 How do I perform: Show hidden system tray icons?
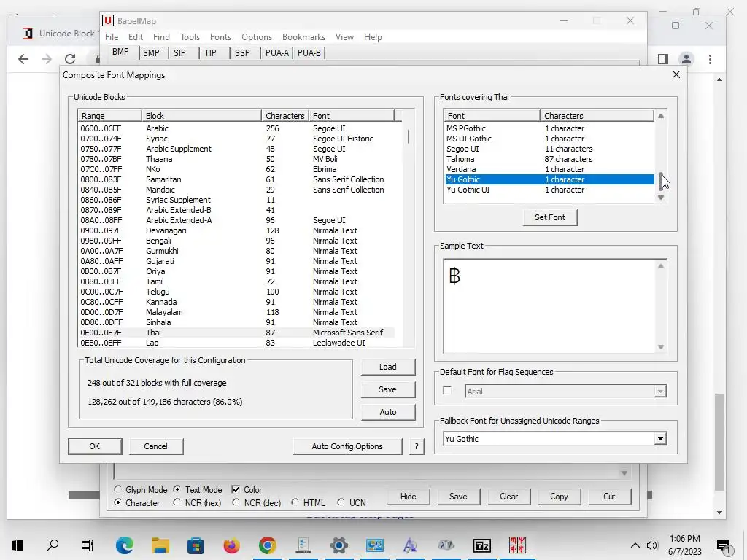pos(635,545)
